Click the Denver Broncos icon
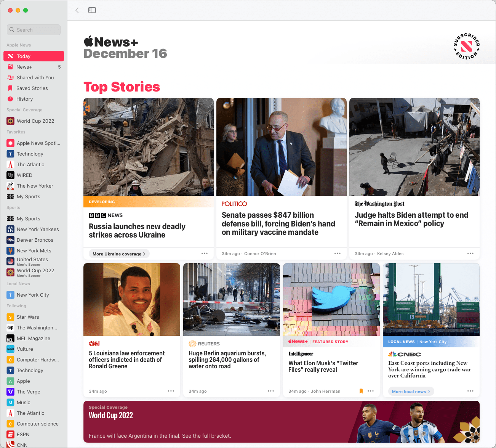The image size is (496, 448). point(10,240)
